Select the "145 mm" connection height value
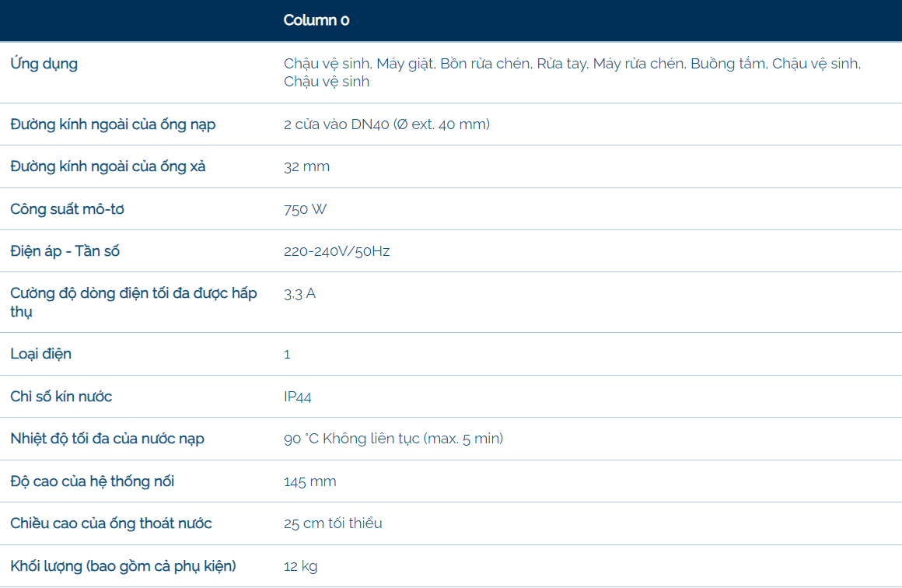The width and height of the screenshot is (902, 588). 309,481
